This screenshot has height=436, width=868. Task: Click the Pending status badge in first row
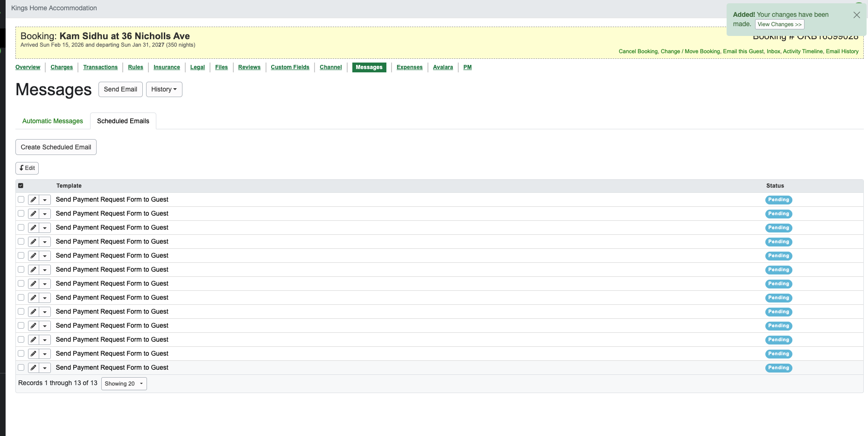coord(778,200)
